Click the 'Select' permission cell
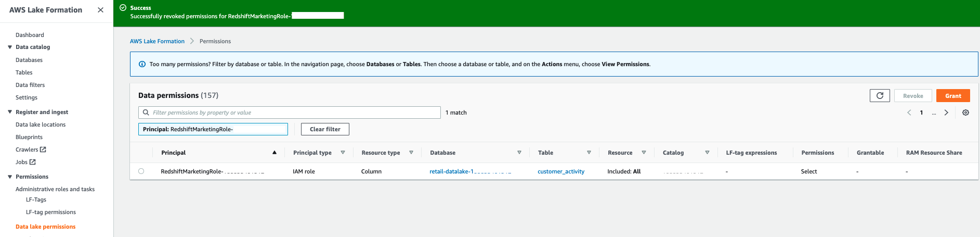Viewport: 980px width, 237px height. (x=809, y=171)
